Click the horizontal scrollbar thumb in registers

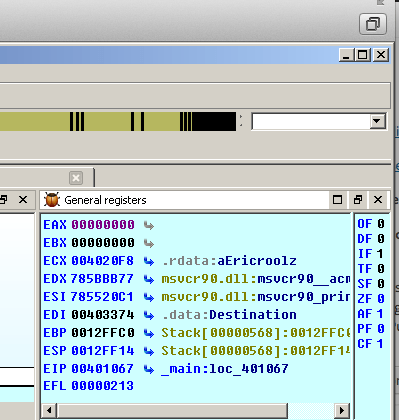click(x=172, y=410)
